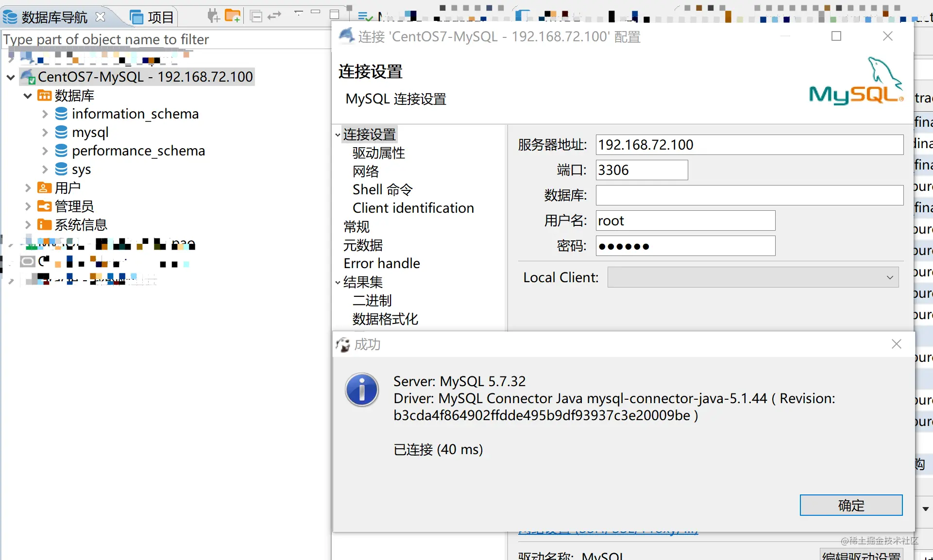Switch to the 数据库导航 tab
933x560 pixels.
pos(54,17)
